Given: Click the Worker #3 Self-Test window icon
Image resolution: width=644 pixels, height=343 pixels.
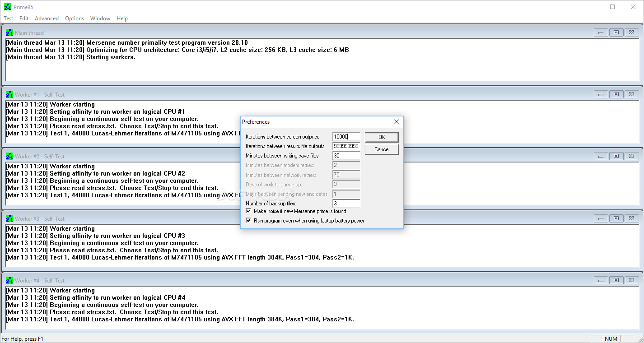Looking at the screenshot, I should [9, 218].
